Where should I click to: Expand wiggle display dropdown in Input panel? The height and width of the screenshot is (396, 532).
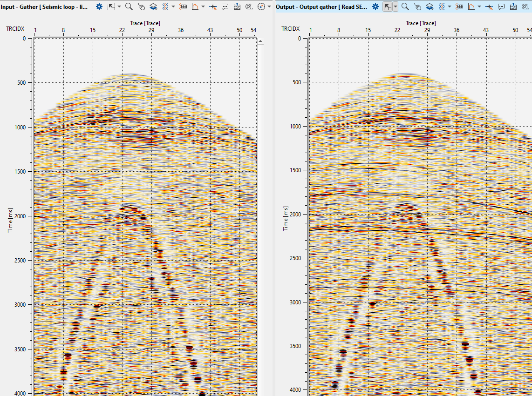tap(173, 7)
